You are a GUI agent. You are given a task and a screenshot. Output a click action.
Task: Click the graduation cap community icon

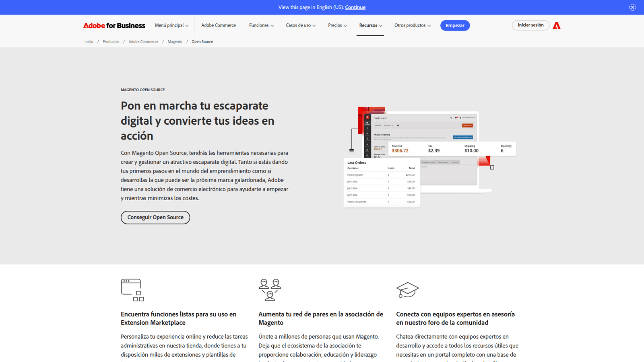407,290
